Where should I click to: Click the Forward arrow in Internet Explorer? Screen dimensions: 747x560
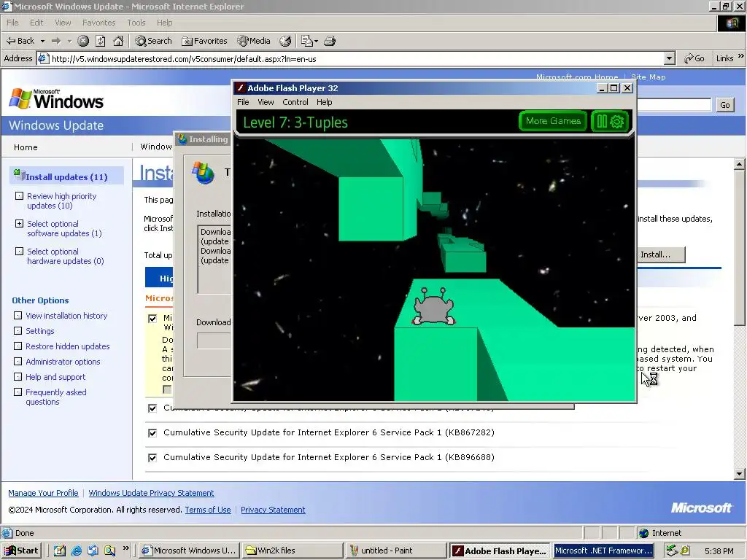pos(56,41)
